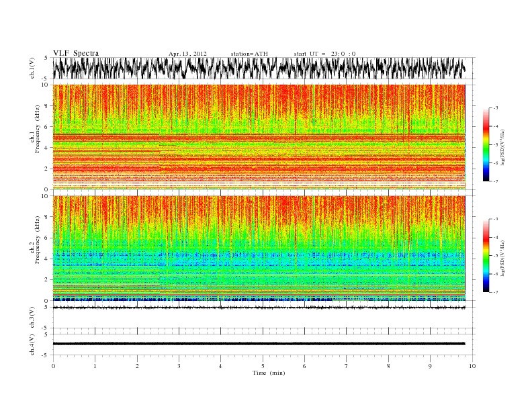This screenshot has width=532, height=411.
Task: Click the ch.4(V) waveform trace
Action: [x=259, y=344]
